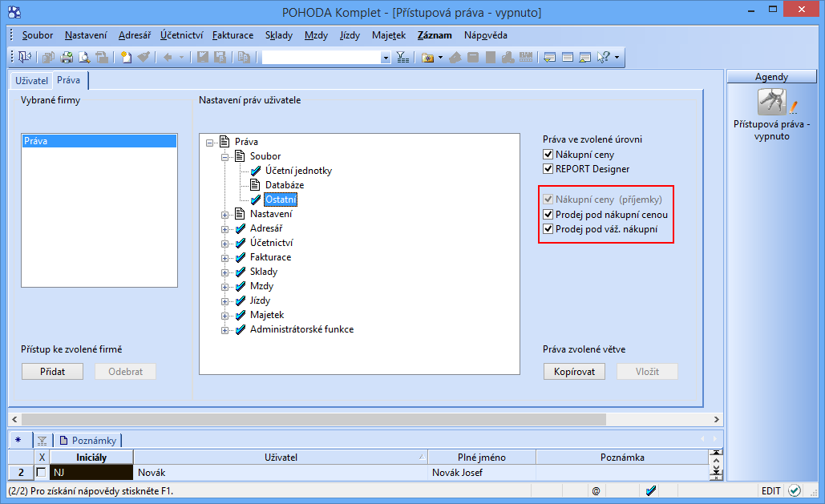Click the RAM toolbar icon

coord(526,57)
